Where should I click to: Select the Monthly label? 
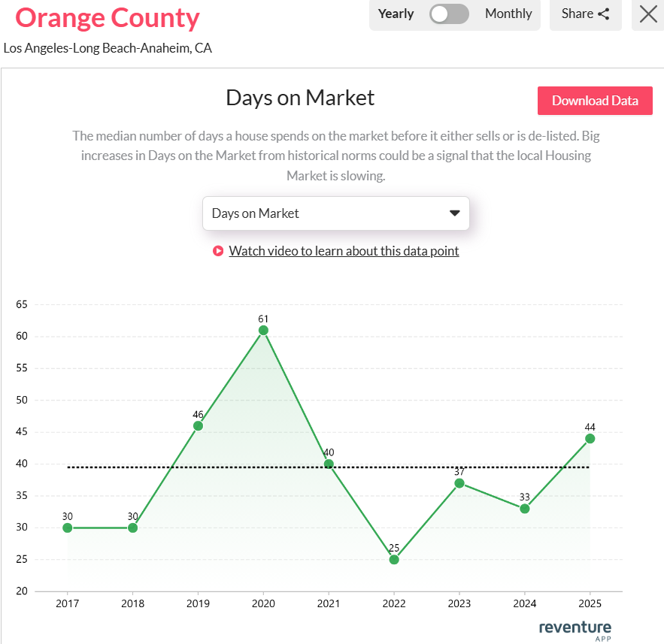(x=508, y=14)
